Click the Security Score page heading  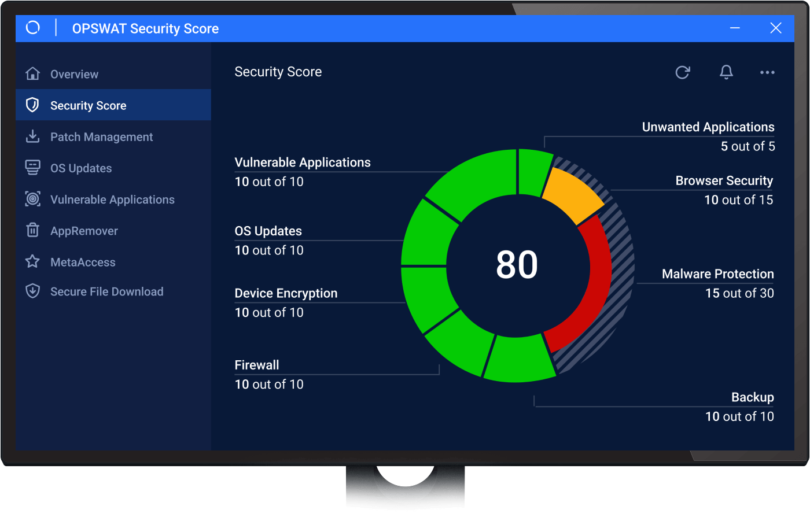coord(278,72)
